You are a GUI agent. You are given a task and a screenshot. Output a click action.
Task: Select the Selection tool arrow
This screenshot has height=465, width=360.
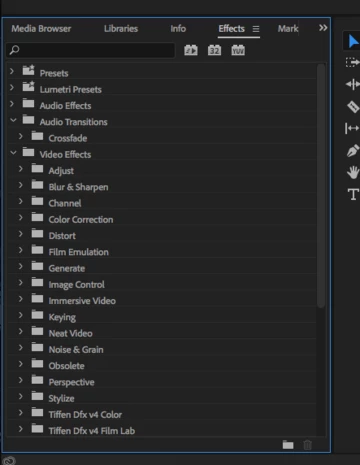pos(353,41)
